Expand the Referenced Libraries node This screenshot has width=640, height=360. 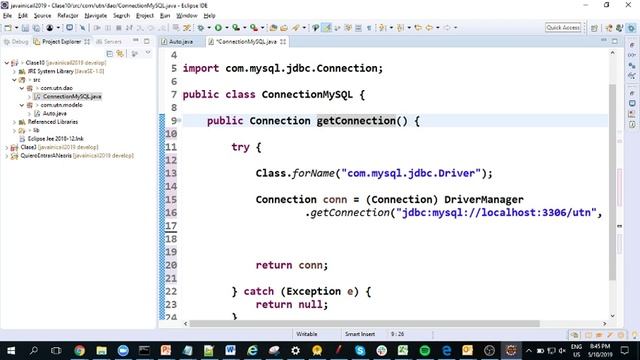click(14, 122)
